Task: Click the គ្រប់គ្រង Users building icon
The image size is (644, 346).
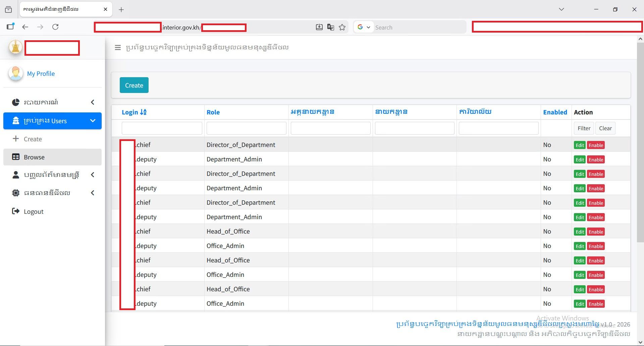Action: 15,120
